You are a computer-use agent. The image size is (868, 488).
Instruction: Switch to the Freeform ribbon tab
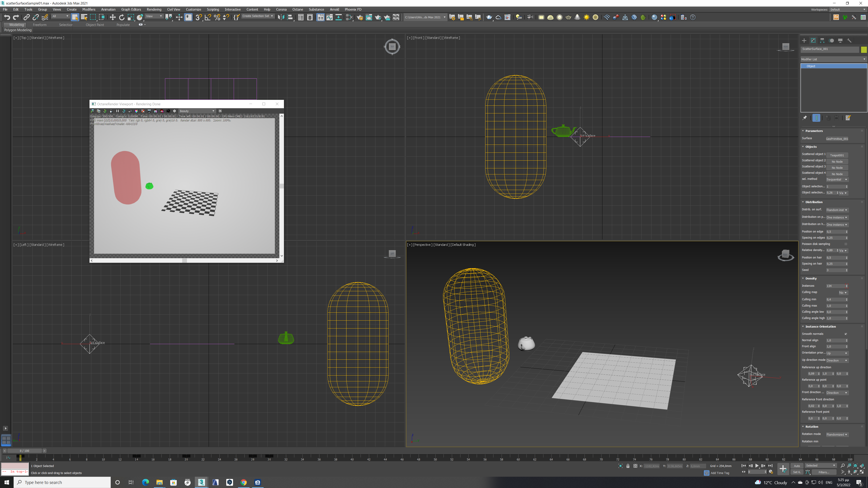39,25
